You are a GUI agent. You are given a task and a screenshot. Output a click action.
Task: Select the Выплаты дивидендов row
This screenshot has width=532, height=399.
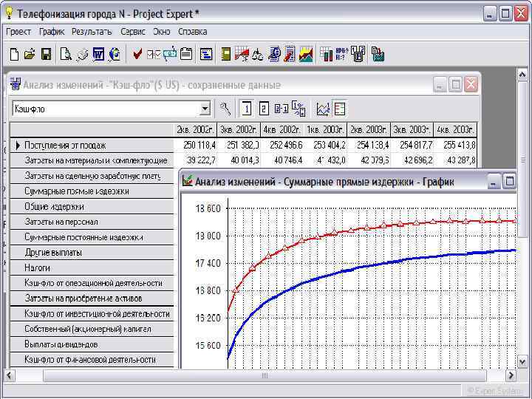tap(92, 344)
